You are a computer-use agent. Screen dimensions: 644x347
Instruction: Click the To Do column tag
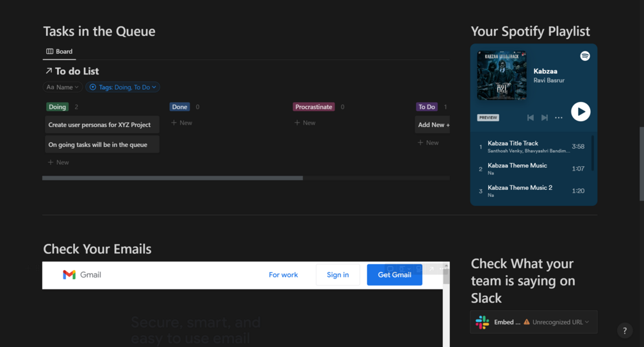426,107
